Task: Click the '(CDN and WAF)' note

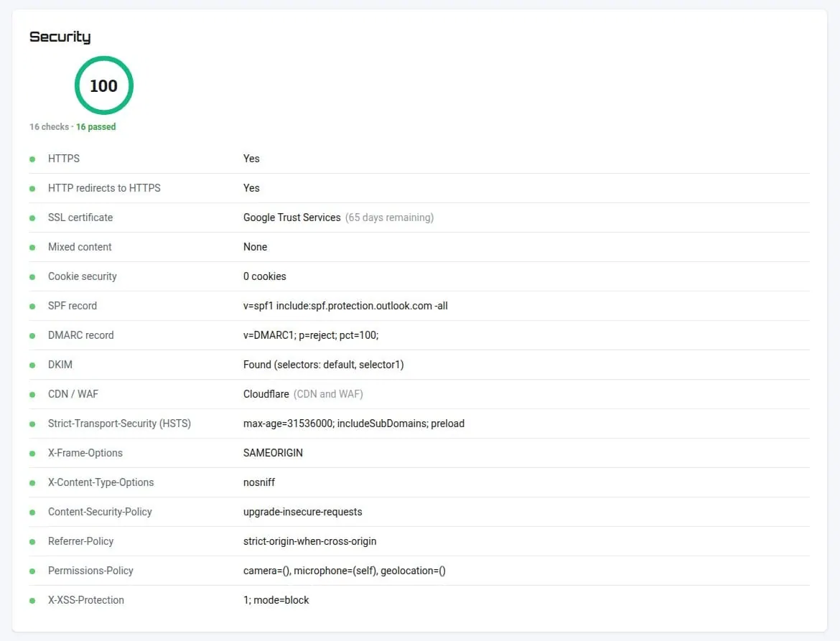Action: click(328, 394)
